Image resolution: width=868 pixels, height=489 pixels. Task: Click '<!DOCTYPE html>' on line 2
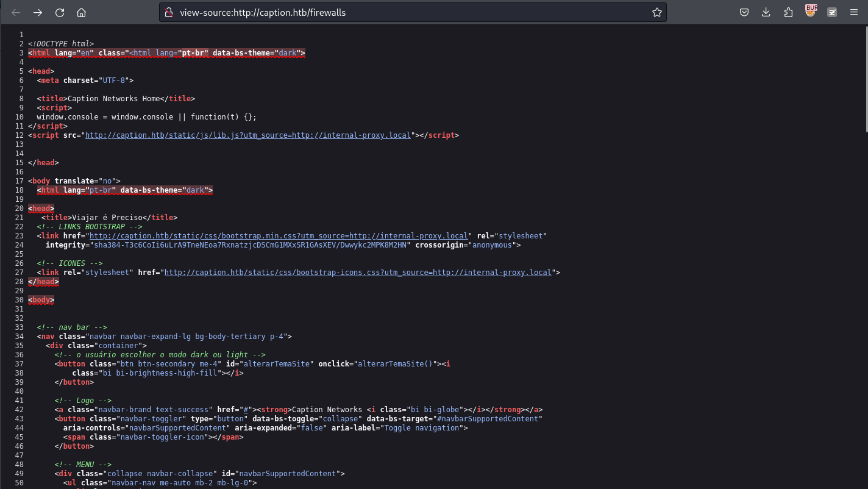[61, 44]
